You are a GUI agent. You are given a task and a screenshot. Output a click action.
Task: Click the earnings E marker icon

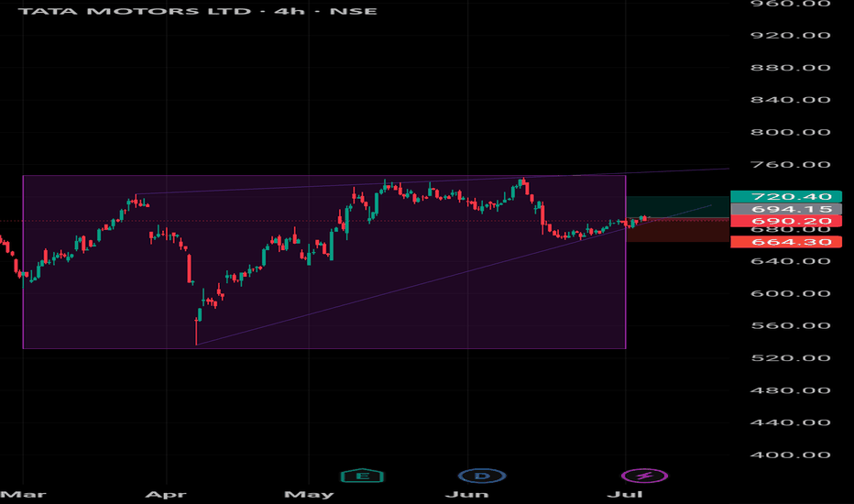pos(362,477)
